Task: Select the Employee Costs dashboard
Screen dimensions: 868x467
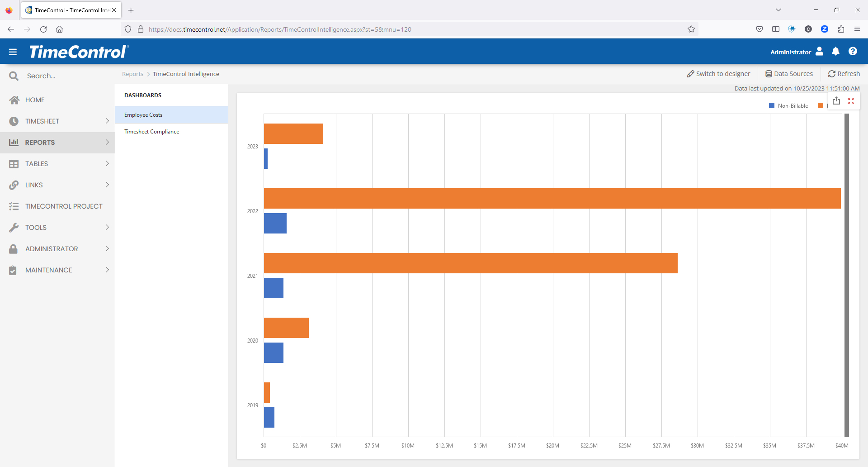Action: (x=171, y=115)
